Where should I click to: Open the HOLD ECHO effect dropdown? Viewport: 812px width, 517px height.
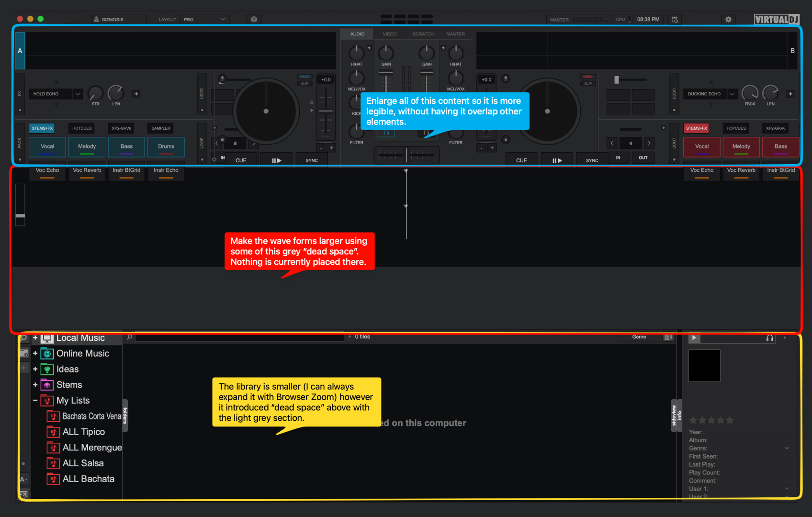78,94
